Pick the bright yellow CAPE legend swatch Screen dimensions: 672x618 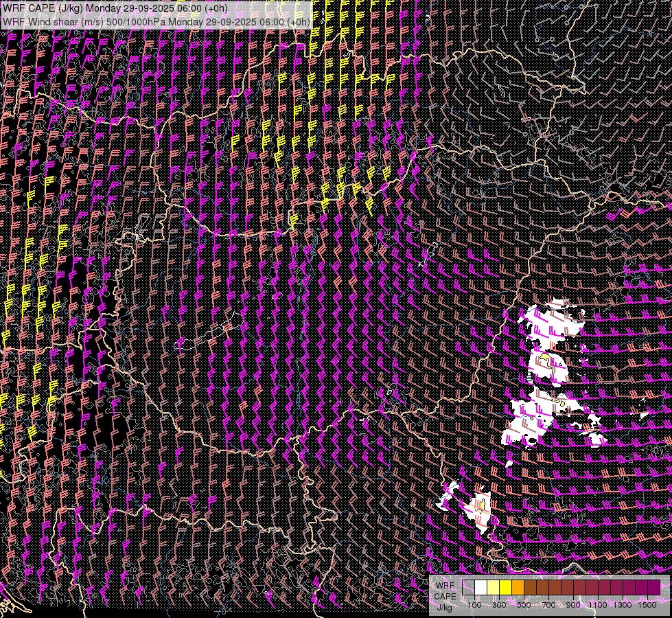505,588
